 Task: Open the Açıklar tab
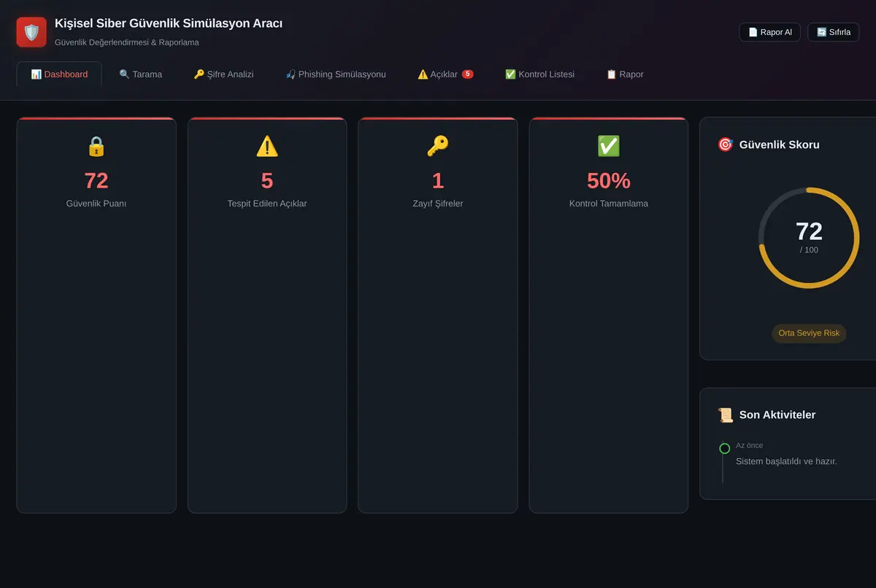(445, 74)
